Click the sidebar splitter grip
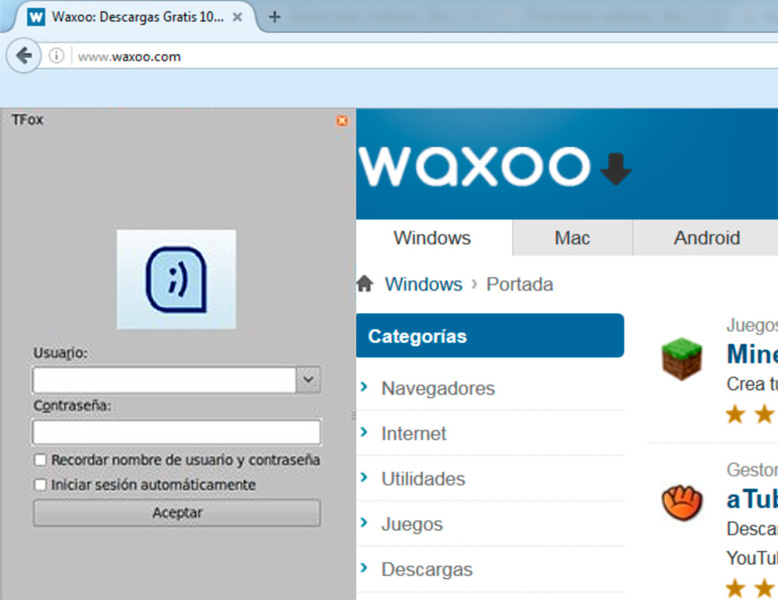The width and height of the screenshot is (778, 600). [353, 415]
